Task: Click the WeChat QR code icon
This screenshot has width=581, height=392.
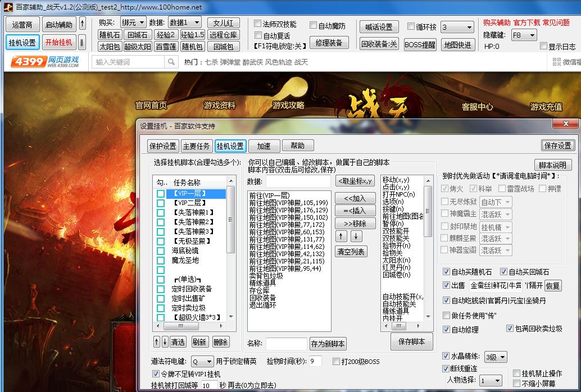Action: tap(556, 62)
